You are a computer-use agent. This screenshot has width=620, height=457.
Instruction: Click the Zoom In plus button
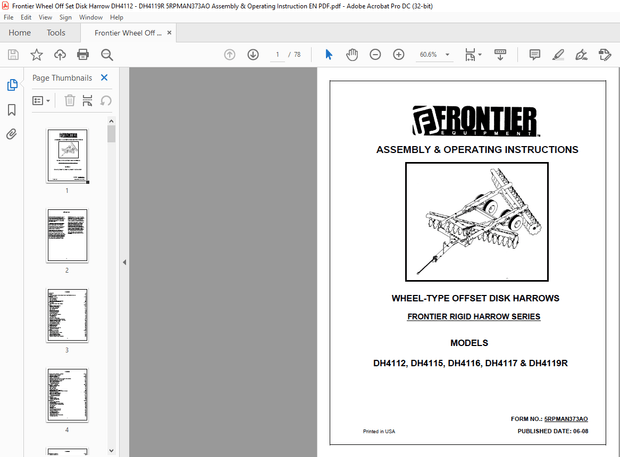398,54
